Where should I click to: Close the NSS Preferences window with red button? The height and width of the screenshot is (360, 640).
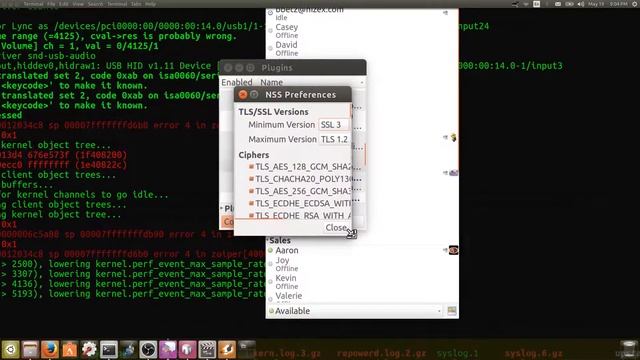click(243, 95)
